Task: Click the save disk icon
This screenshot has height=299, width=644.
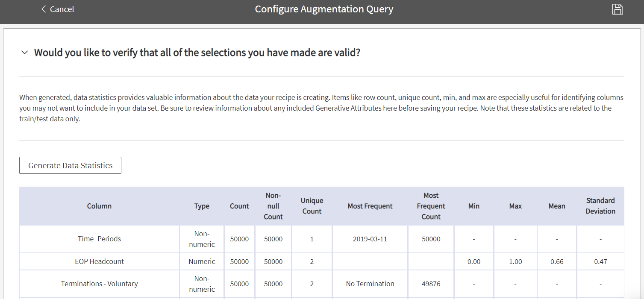Action: 618,9
